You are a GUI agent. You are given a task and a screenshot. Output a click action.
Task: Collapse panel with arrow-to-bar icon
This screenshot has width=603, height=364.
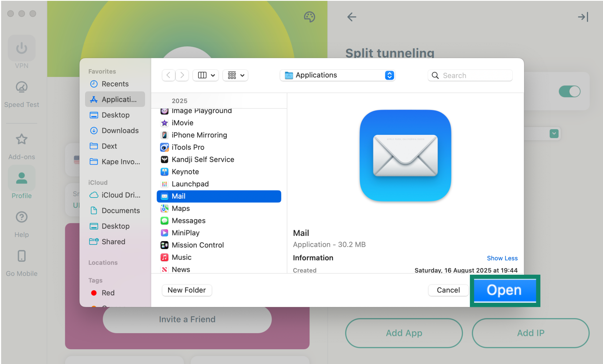pos(583,17)
